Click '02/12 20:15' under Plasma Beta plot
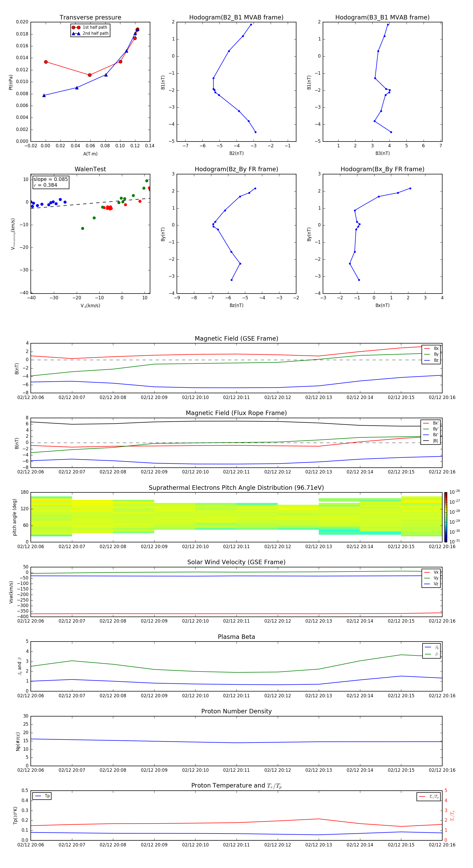 [x=401, y=696]
